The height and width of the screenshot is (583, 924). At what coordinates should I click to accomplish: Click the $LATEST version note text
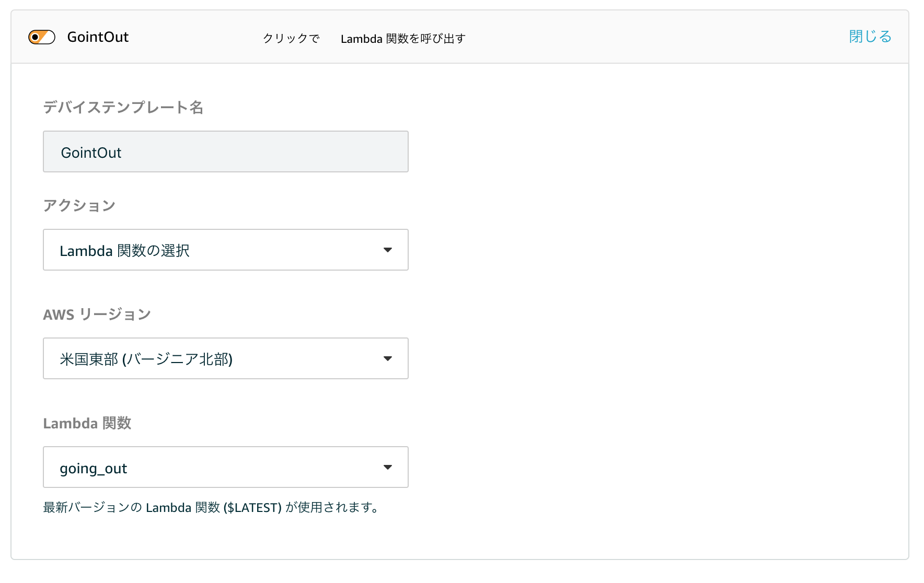coord(211,507)
